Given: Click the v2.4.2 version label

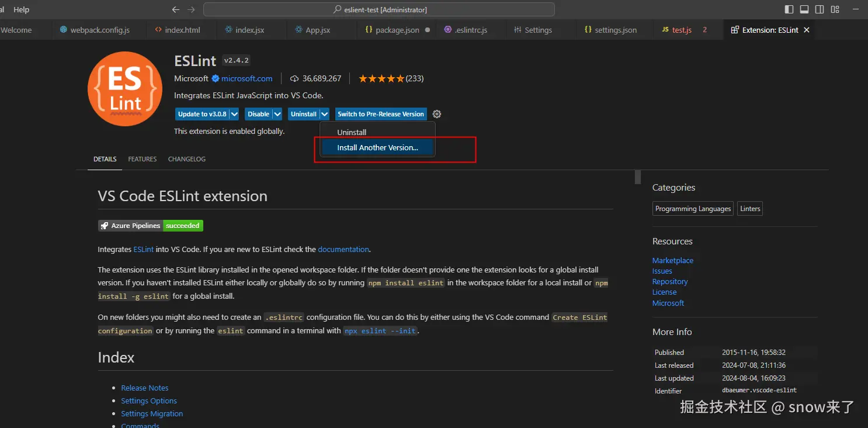Looking at the screenshot, I should point(237,61).
